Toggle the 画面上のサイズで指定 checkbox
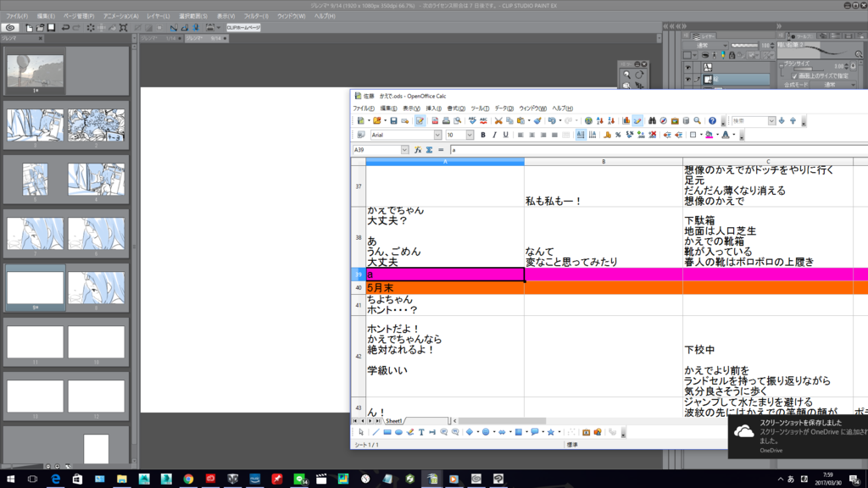 point(794,75)
